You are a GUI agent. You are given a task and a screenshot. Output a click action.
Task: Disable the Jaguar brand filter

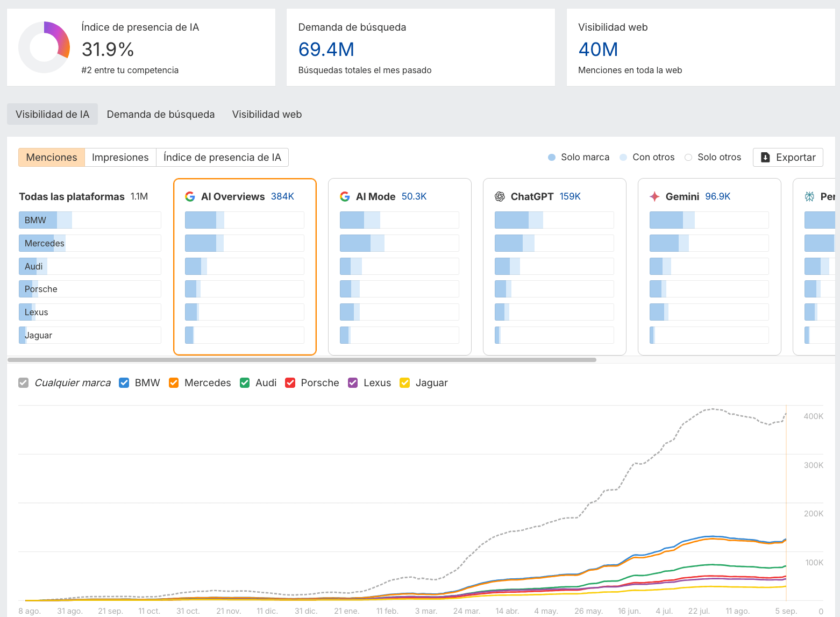click(404, 382)
